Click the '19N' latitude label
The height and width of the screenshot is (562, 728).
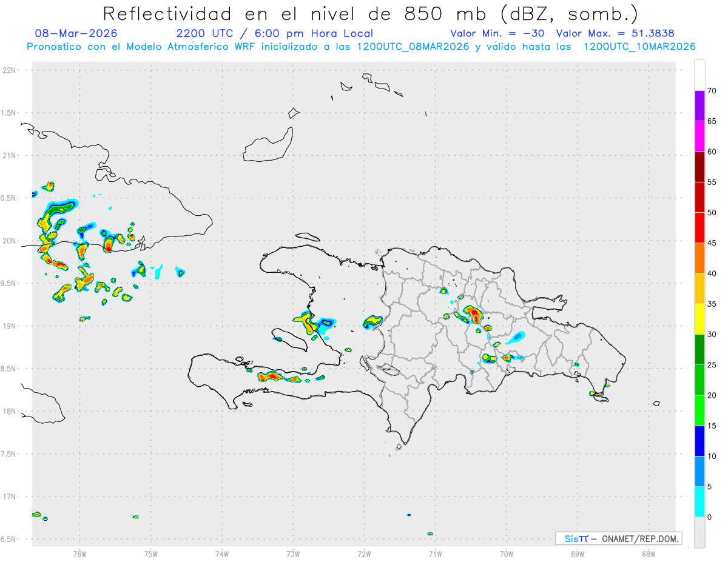point(10,326)
